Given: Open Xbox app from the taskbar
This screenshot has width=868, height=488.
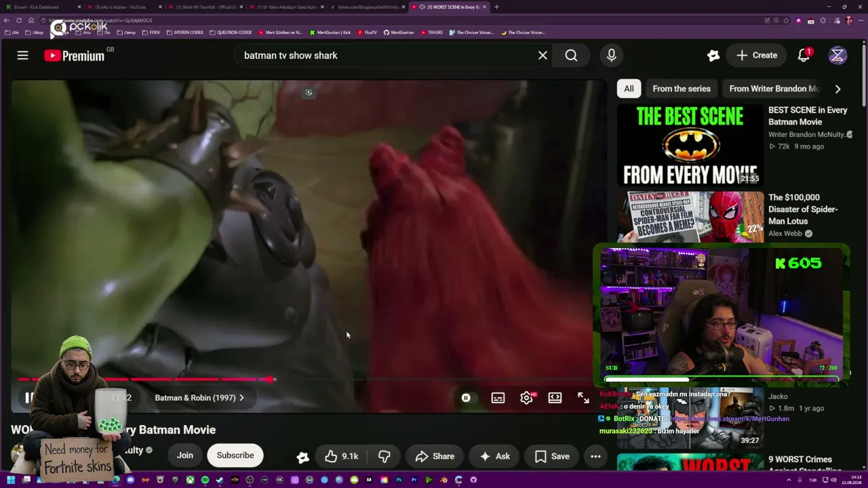Looking at the screenshot, I should click(190, 480).
